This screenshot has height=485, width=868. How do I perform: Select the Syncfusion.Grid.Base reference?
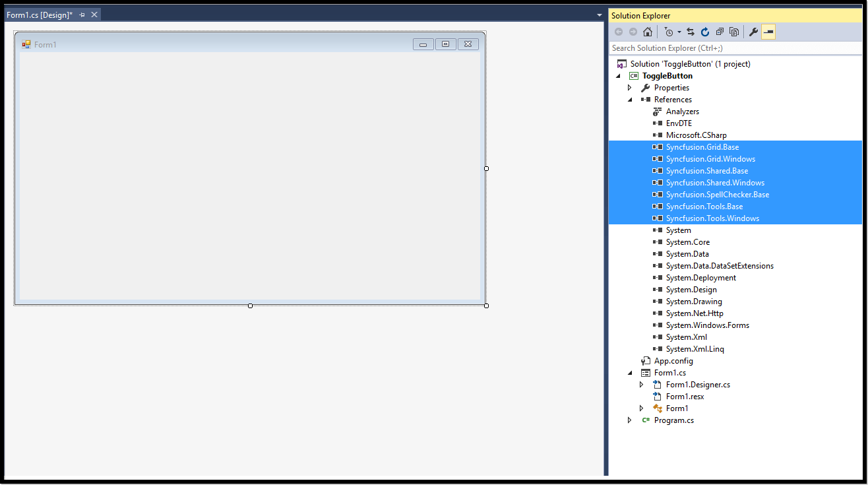click(x=702, y=146)
